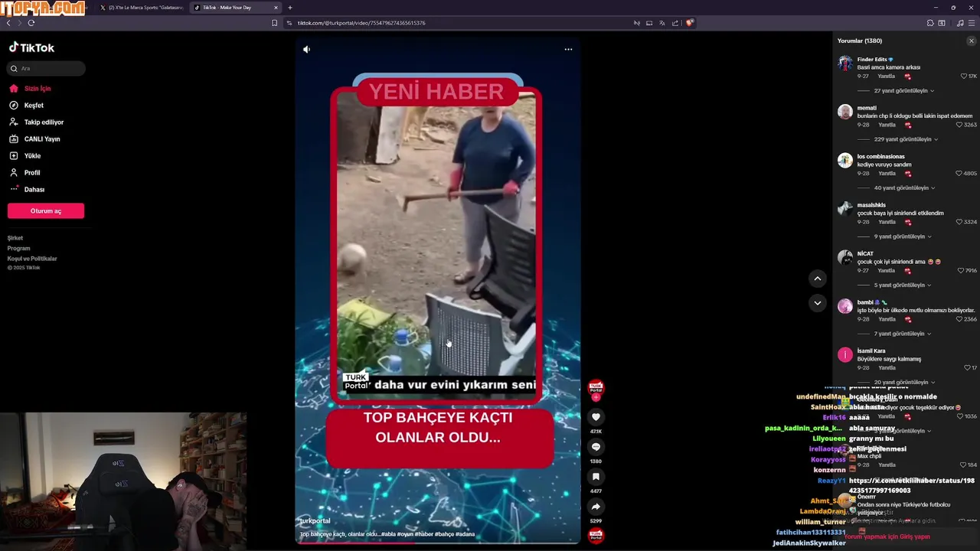Open memati profile avatar
The image size is (980, 551).
845,112
